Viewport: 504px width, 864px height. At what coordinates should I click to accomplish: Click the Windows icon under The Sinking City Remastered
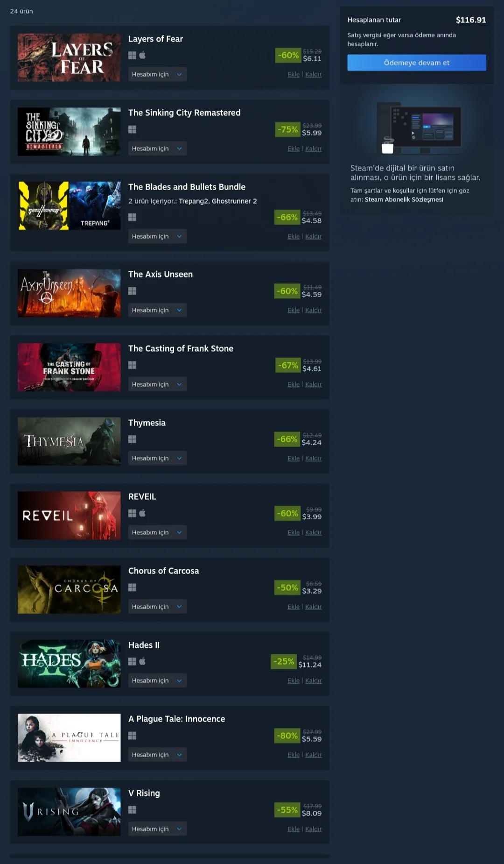[x=132, y=129]
